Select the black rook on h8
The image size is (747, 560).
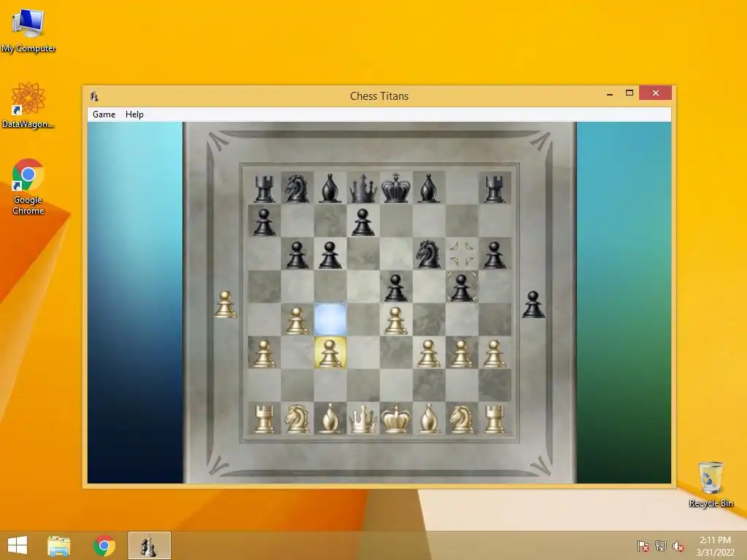495,189
